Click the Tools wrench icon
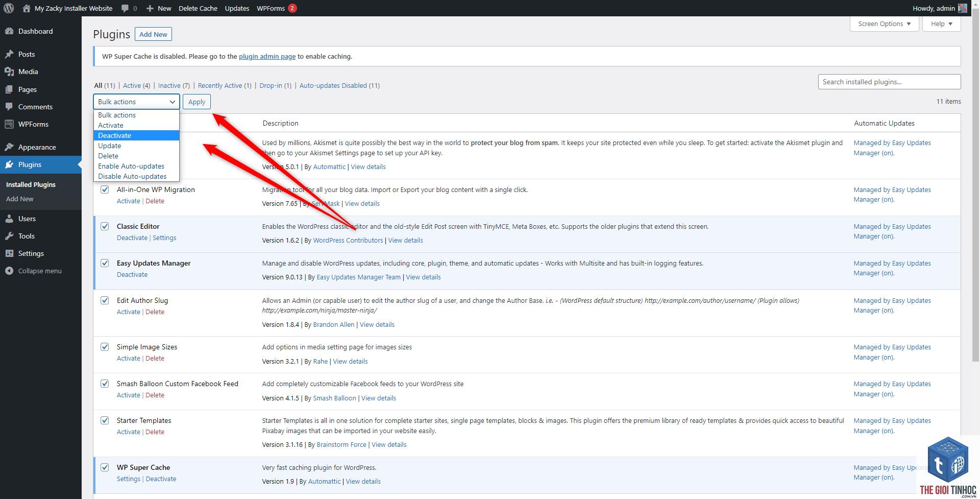Viewport: 980px width, 499px height. (9, 236)
